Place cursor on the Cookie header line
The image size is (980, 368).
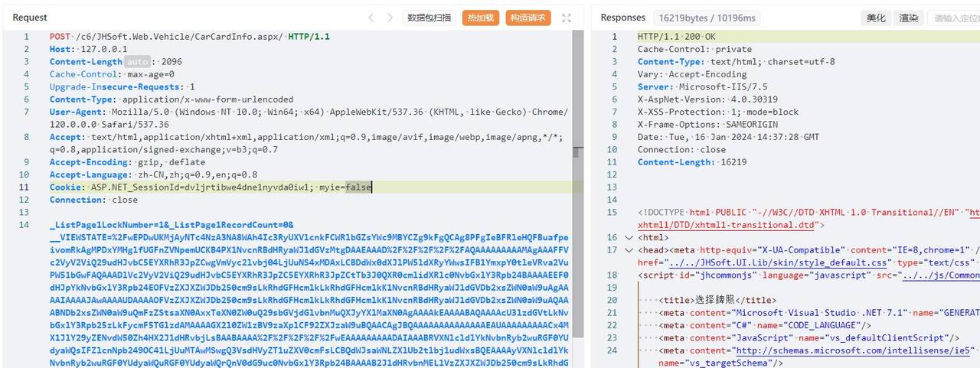coord(230,187)
